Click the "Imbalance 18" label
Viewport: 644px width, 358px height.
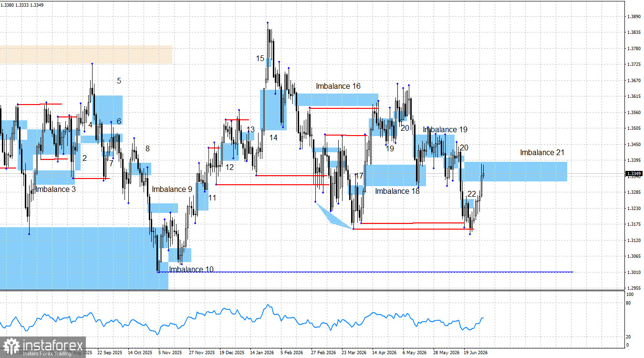click(397, 191)
